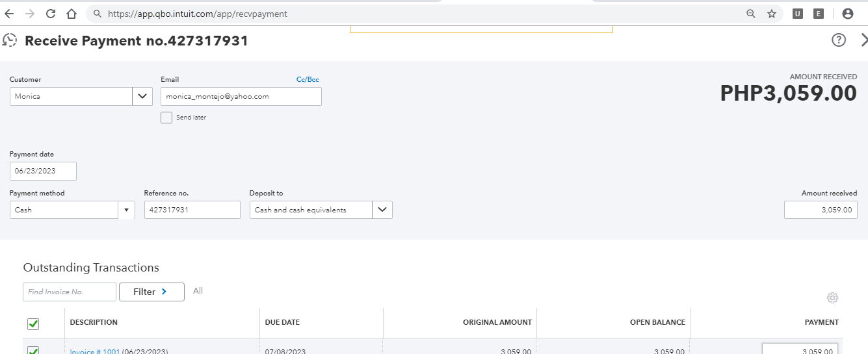Open the browser profile account icon
The height and width of the screenshot is (354, 868).
click(847, 14)
